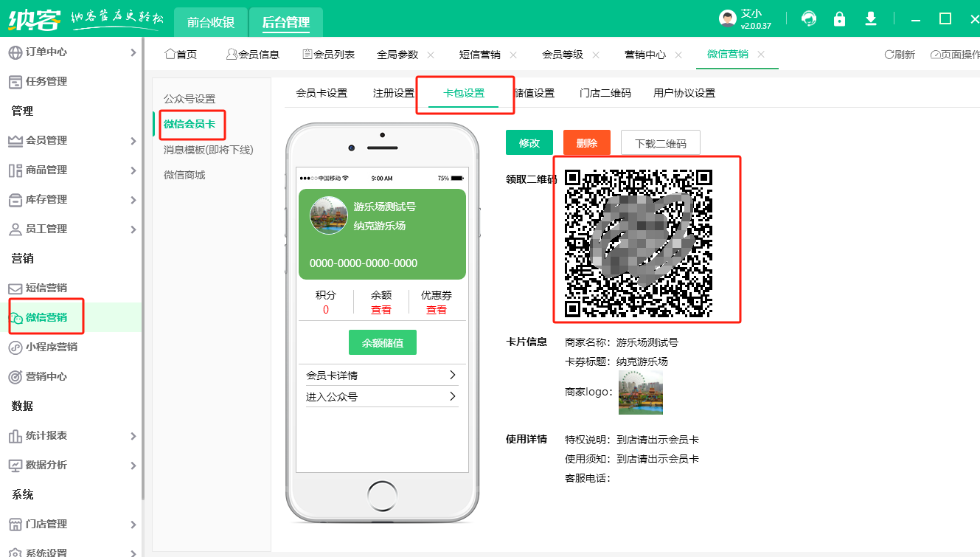Click the orange 删除 button
The image size is (980, 557).
pyautogui.click(x=587, y=143)
